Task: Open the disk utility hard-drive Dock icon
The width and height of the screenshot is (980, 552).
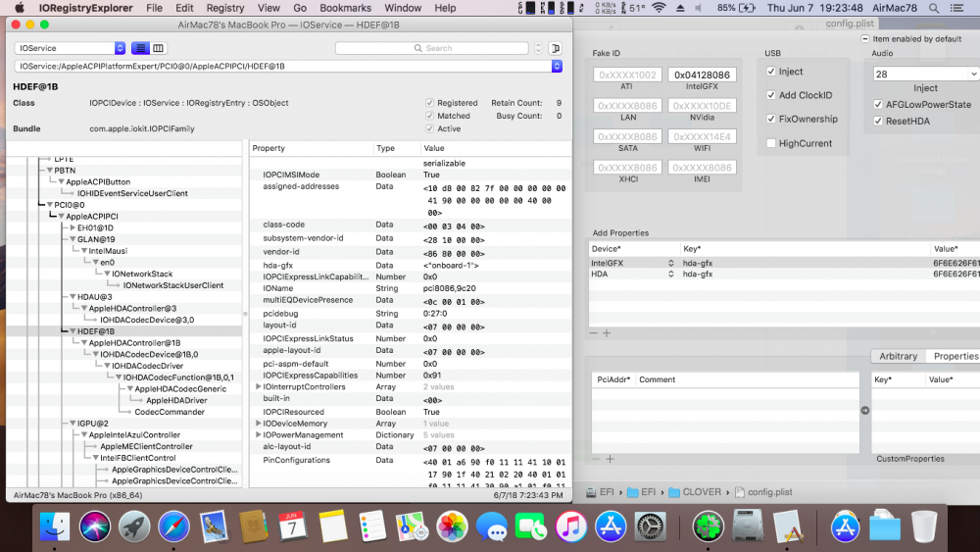Action: tap(748, 527)
